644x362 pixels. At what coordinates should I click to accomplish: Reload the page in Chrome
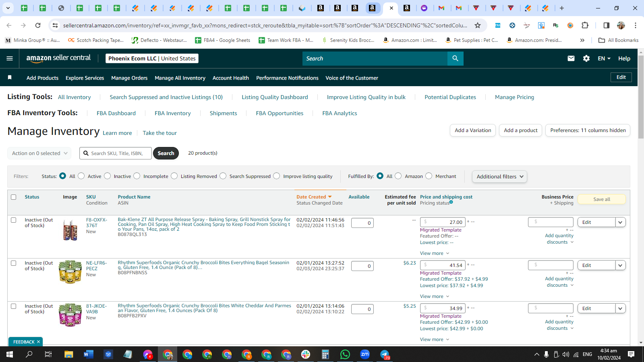pos(38,25)
